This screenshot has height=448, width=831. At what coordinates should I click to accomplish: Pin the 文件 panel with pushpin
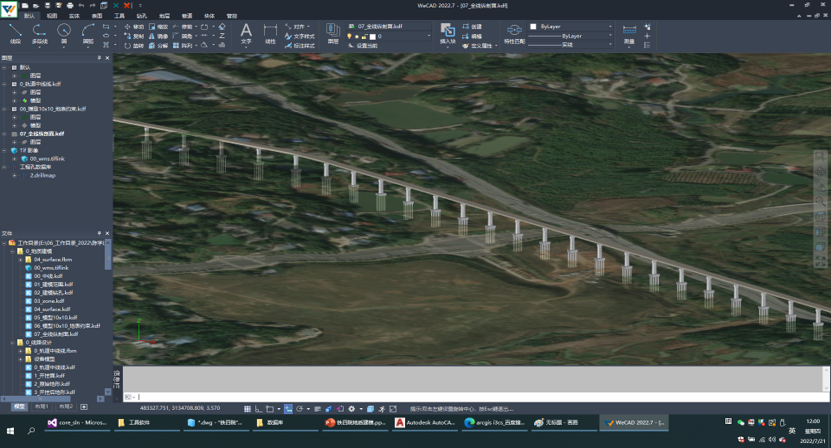coord(99,233)
